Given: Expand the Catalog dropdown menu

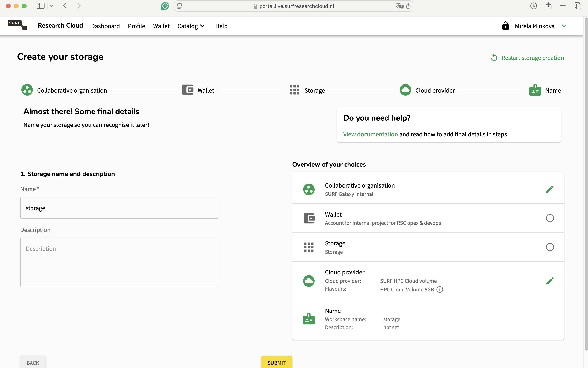Looking at the screenshot, I should tap(191, 26).
